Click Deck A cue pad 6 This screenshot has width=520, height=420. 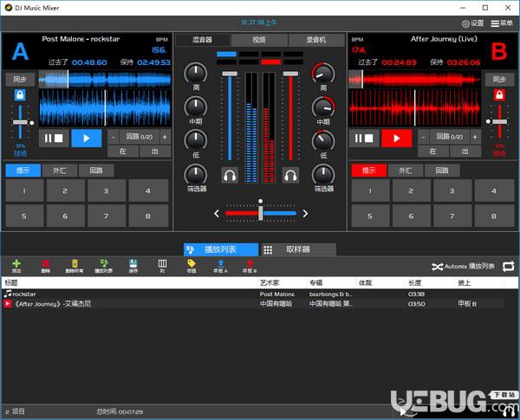(x=65, y=216)
